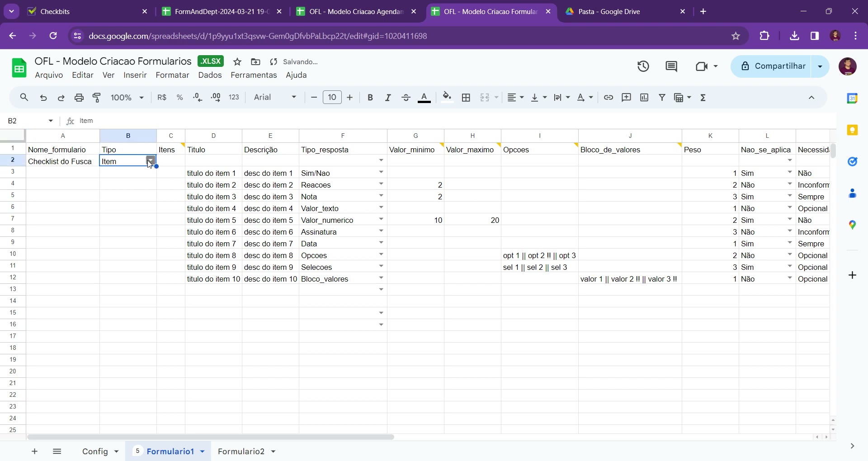Open Contacts side panel
868x461 pixels.
[852, 193]
